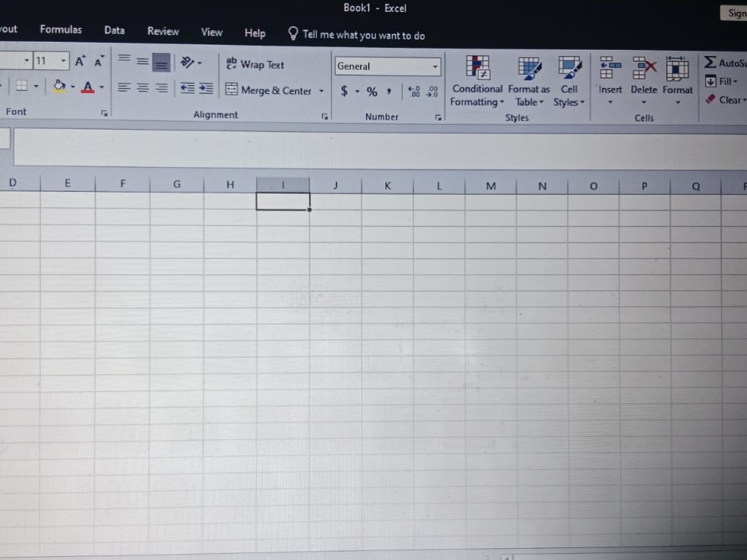
Task: Click the Delete cells icon
Action: [644, 69]
